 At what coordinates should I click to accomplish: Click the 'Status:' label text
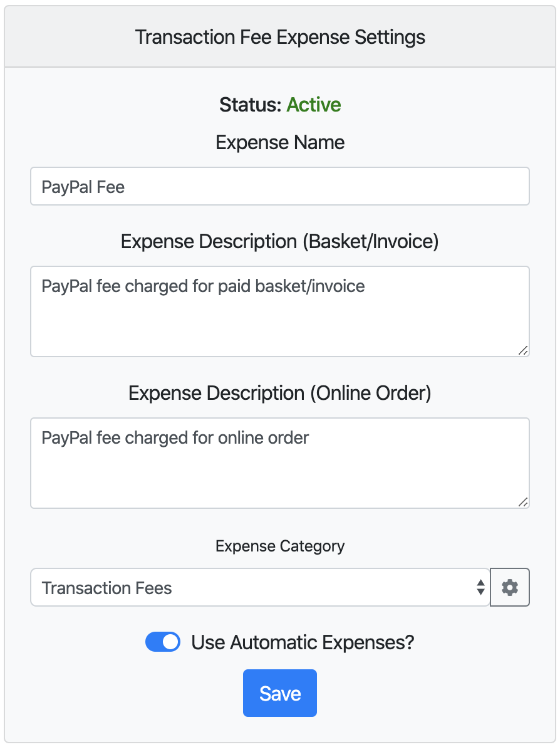click(251, 105)
